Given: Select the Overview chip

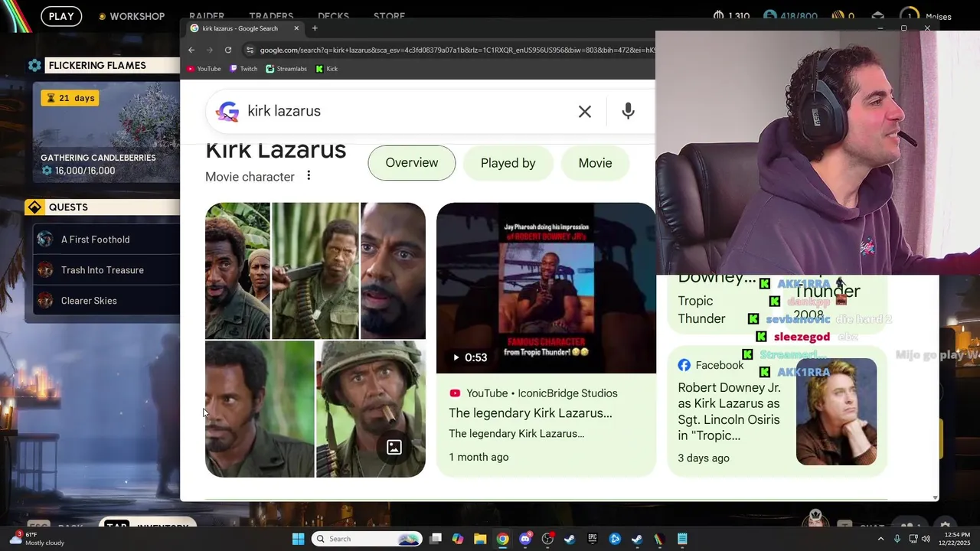Looking at the screenshot, I should click(412, 163).
